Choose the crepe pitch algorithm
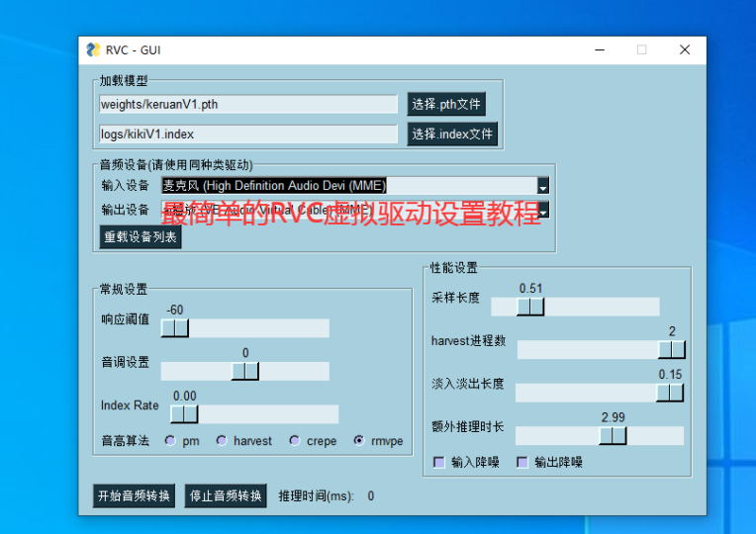The height and width of the screenshot is (534, 756). tap(295, 441)
